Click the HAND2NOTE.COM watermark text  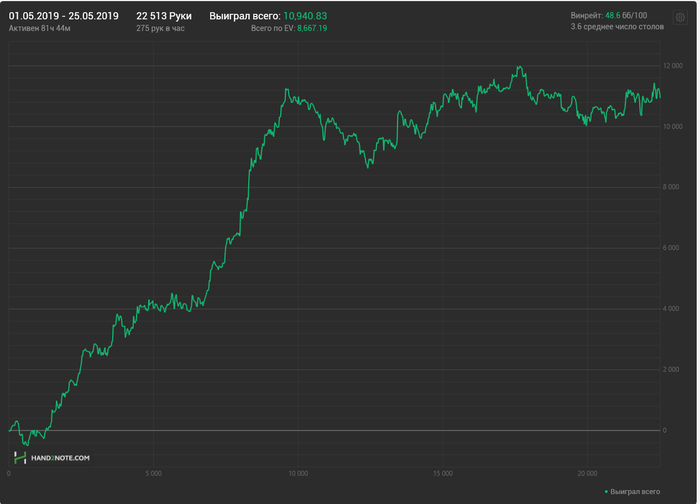(x=60, y=458)
